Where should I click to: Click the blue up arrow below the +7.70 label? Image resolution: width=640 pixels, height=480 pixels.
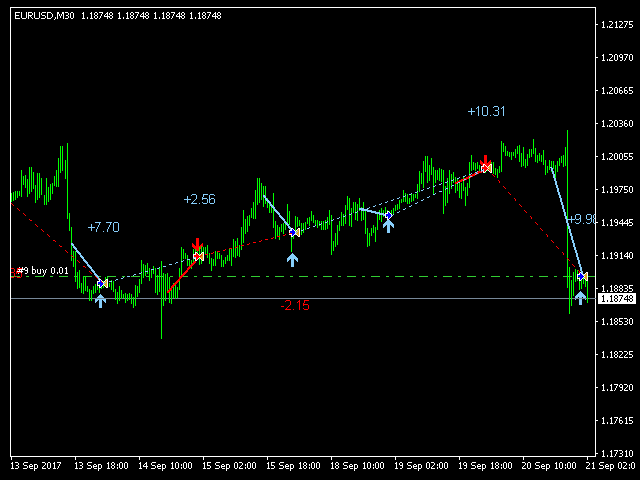pos(100,300)
